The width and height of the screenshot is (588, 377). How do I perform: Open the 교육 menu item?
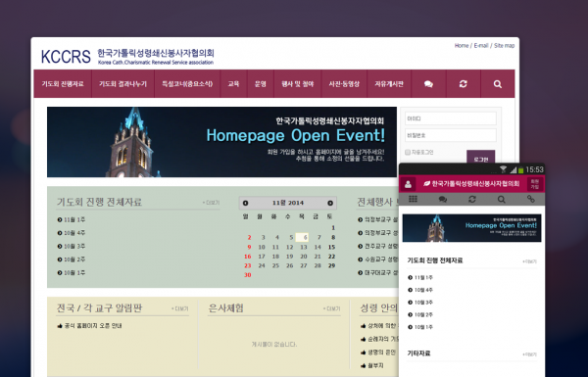pos(233,84)
